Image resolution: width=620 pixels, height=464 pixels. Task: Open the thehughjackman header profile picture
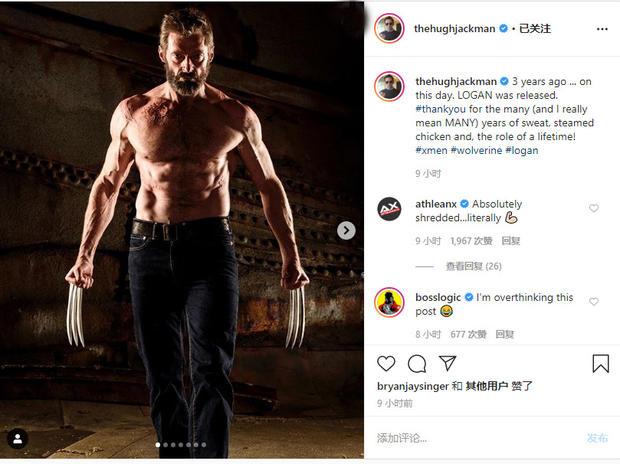pos(389,28)
